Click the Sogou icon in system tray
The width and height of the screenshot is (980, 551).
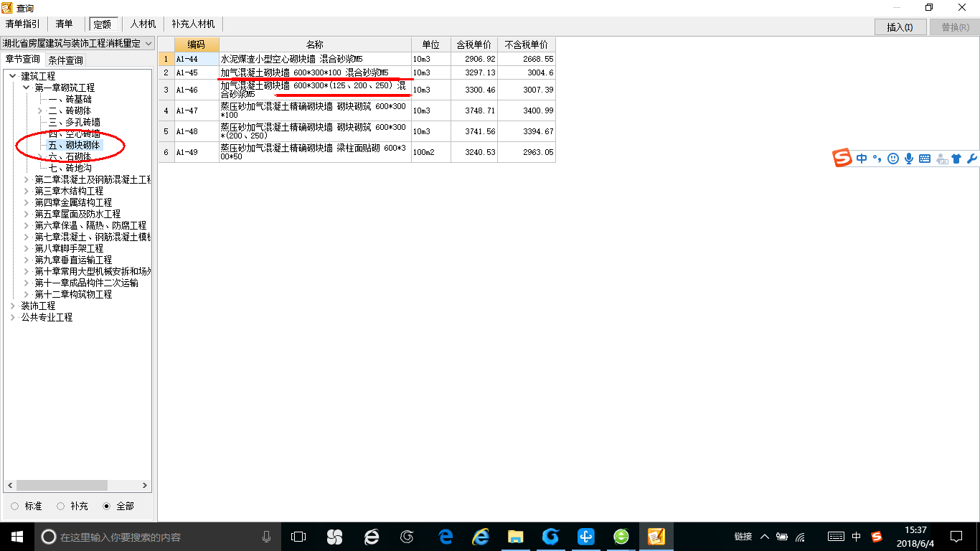(877, 537)
